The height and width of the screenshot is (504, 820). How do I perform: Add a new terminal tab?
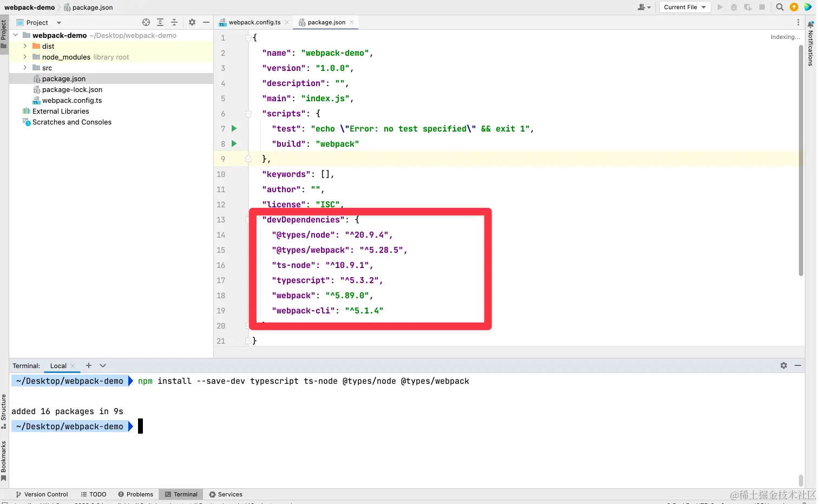pos(89,365)
